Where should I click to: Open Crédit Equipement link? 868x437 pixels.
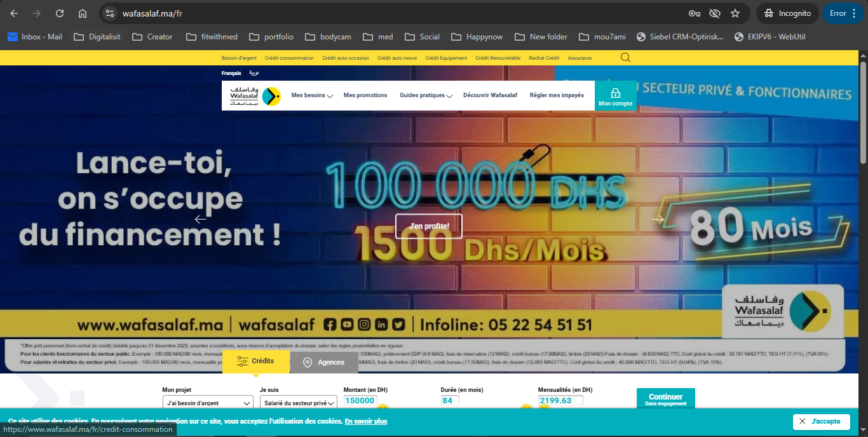446,58
